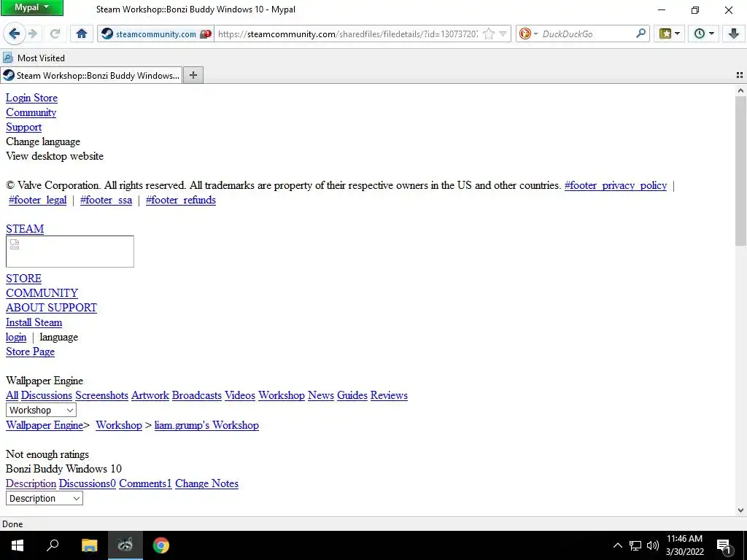Open liam.grump's Workshop link
This screenshot has height=560, width=747.
[x=206, y=425]
